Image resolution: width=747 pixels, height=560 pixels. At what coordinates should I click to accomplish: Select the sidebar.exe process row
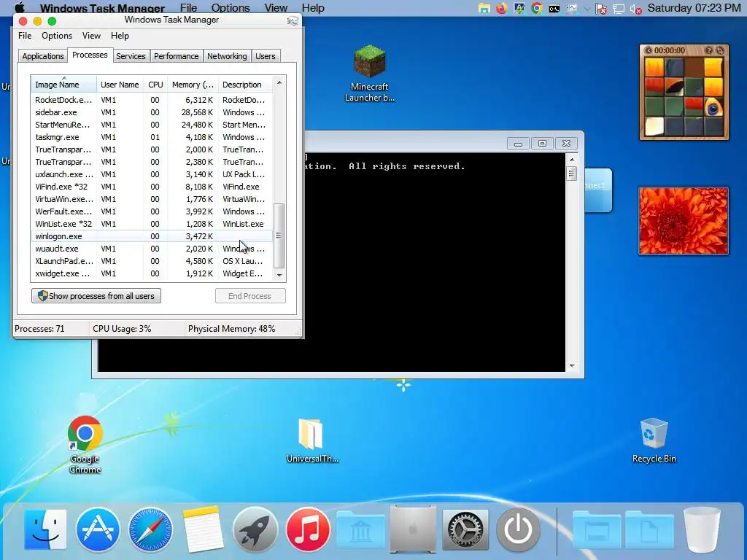tap(152, 112)
